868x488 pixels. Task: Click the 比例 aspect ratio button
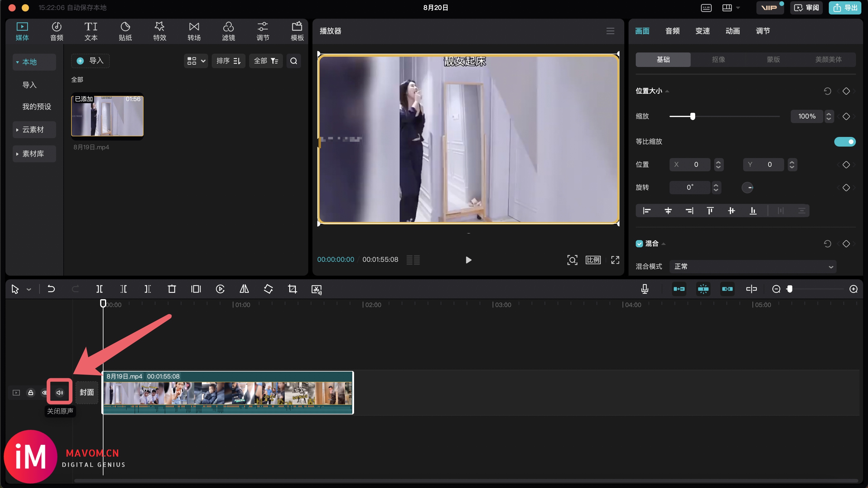coord(593,260)
